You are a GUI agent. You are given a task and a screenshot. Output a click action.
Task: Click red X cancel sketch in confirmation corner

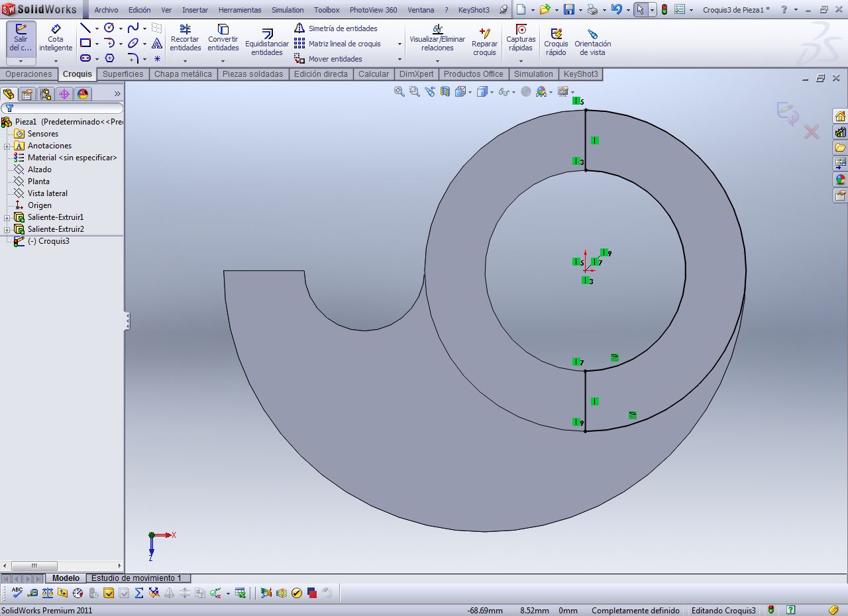pyautogui.click(x=812, y=132)
